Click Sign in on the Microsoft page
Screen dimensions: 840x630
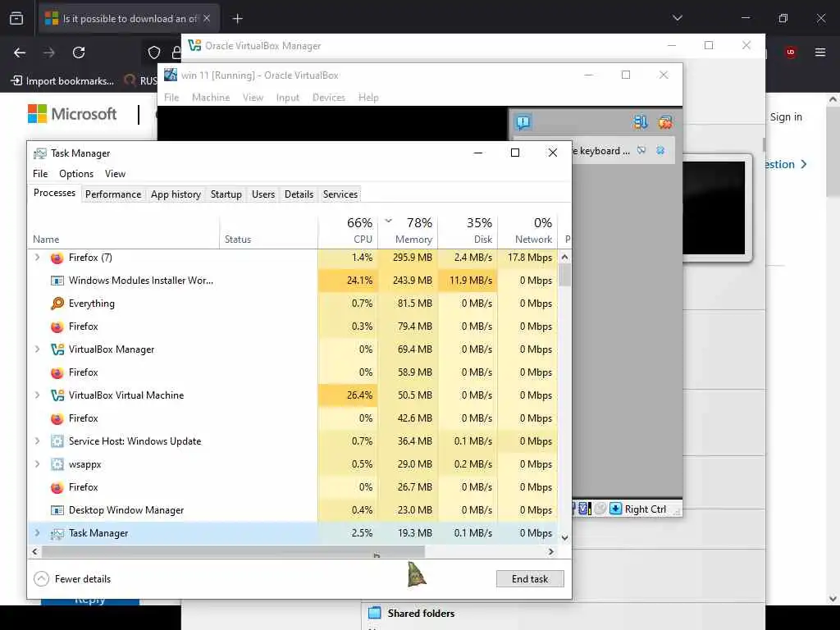click(x=786, y=116)
